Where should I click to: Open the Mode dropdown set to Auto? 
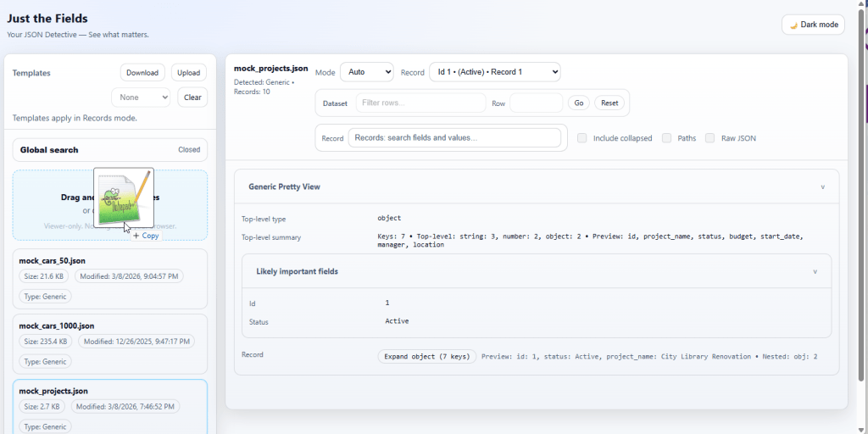[x=366, y=72]
